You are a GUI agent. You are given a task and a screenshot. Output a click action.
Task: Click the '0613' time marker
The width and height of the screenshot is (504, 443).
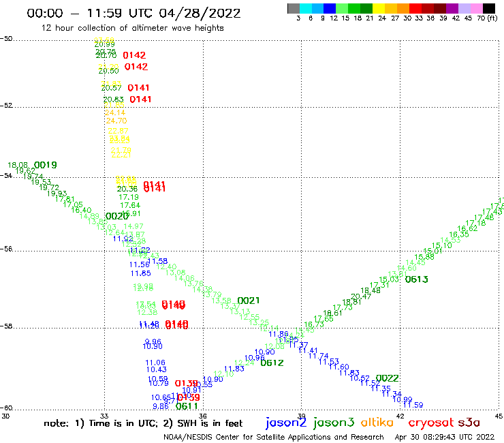coord(417,279)
